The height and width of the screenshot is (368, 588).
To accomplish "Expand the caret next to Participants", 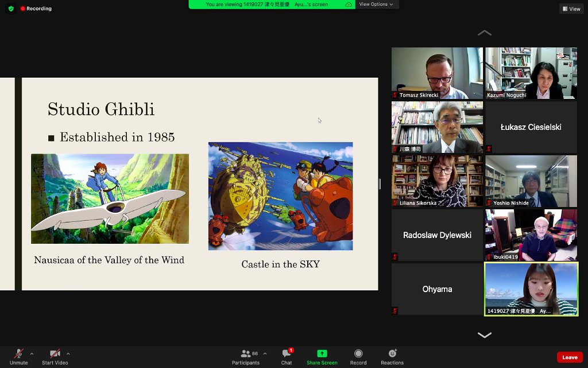I will point(265,354).
